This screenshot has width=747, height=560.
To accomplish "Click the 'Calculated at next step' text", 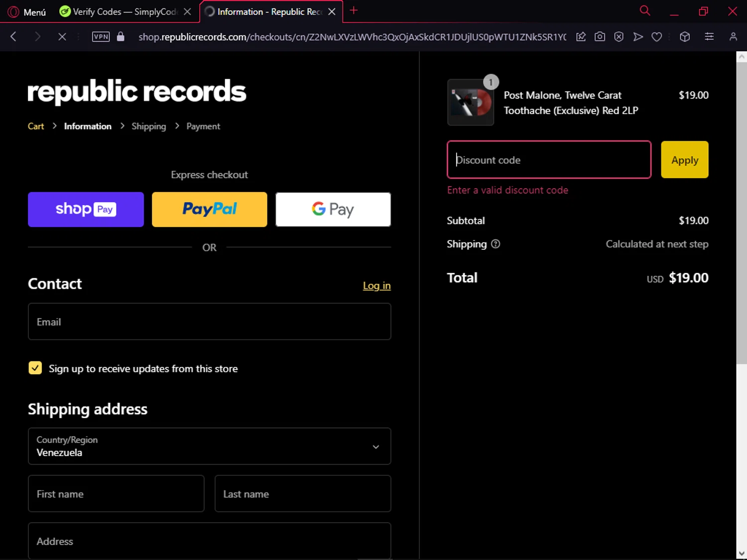I will (x=657, y=244).
